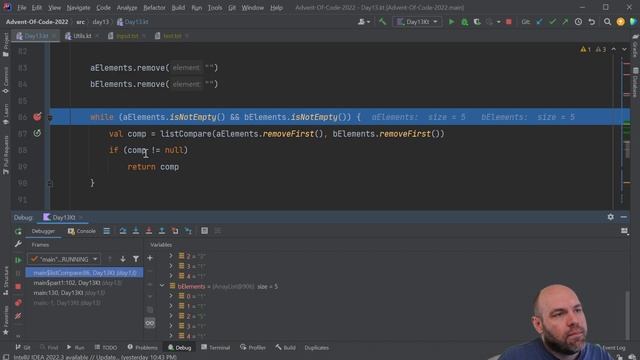Add a new watch with plus icon
640x360 pixels.
[150, 258]
